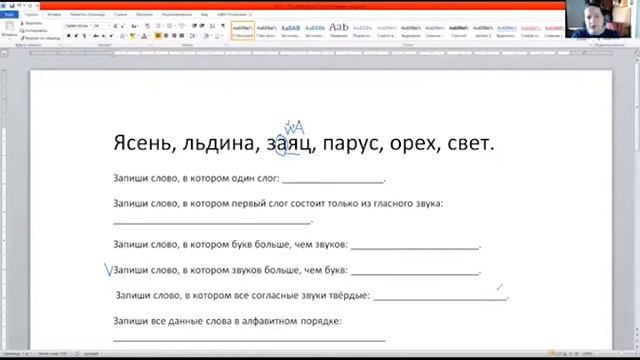Expand the highlight color dropdown arrow

coord(137,36)
